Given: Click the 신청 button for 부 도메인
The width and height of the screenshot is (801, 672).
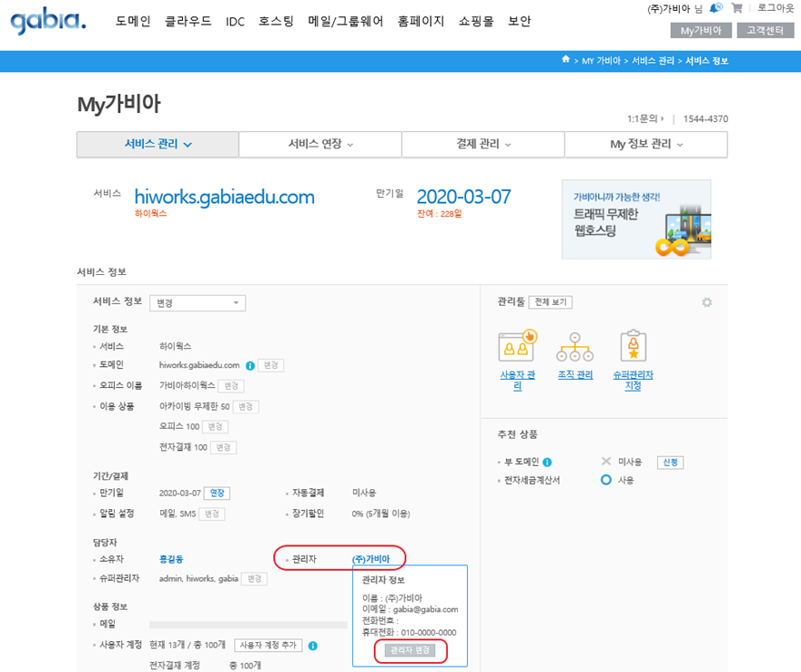Looking at the screenshot, I should pos(670,463).
